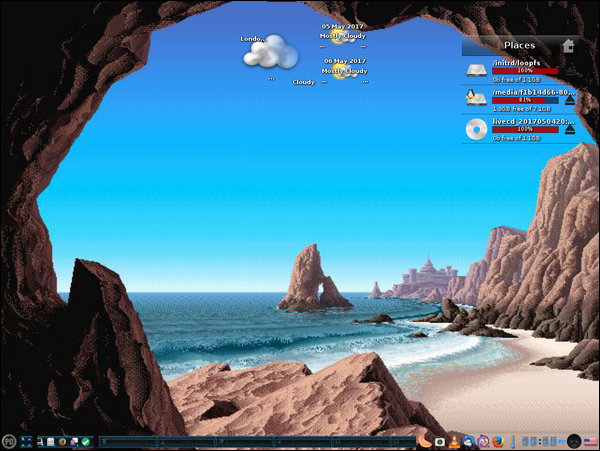Screen dimensions: 600x451
Task: Select the /initrd/loopfs label
Action: (x=517, y=63)
